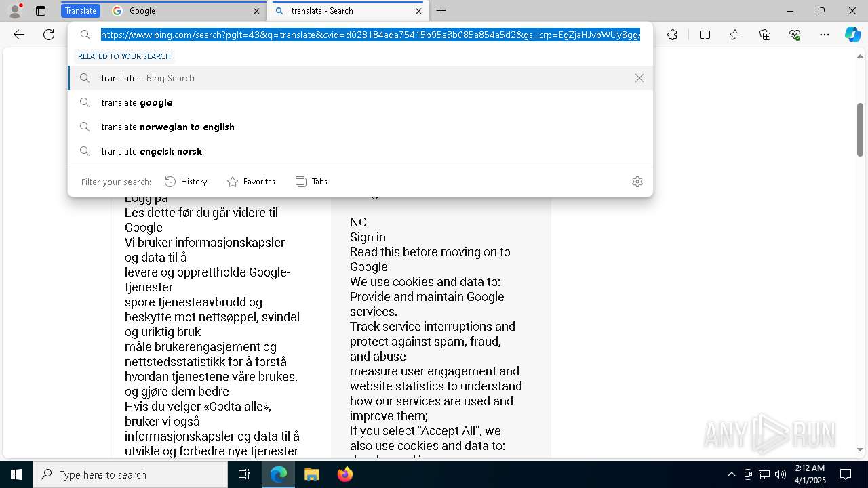
Task: Toggle Split screen icon
Action: tap(705, 35)
